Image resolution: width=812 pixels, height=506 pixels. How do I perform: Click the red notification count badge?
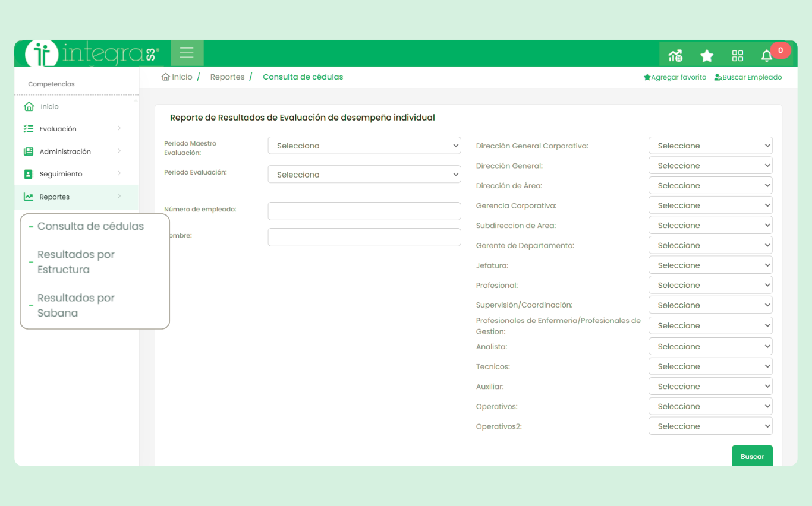click(x=780, y=50)
